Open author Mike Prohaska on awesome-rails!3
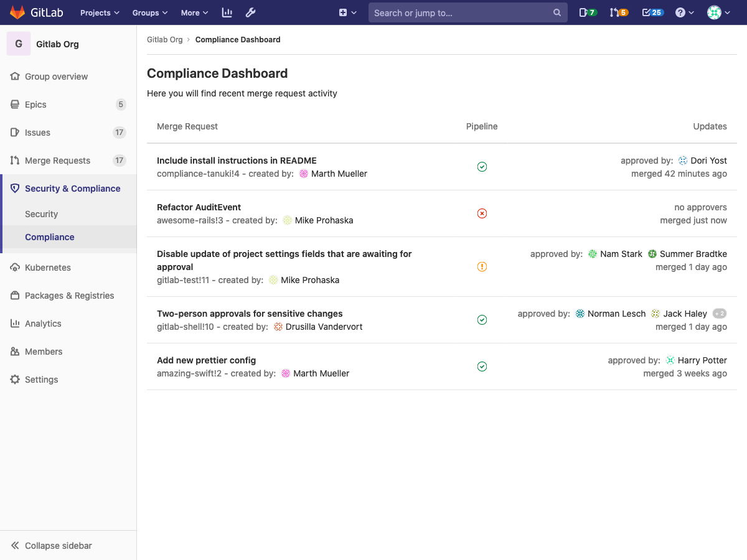Screen dimensions: 747x560 (x=317, y=220)
